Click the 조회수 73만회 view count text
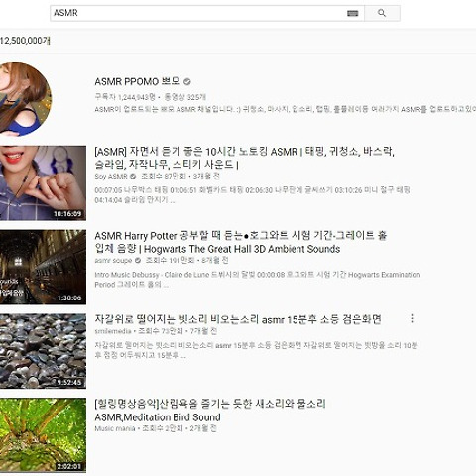 [161, 331]
